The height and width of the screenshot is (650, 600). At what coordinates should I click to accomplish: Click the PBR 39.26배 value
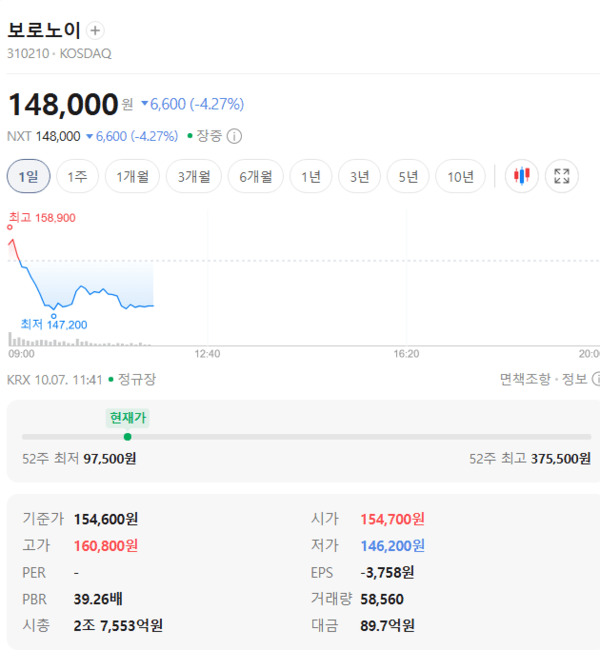[98, 599]
